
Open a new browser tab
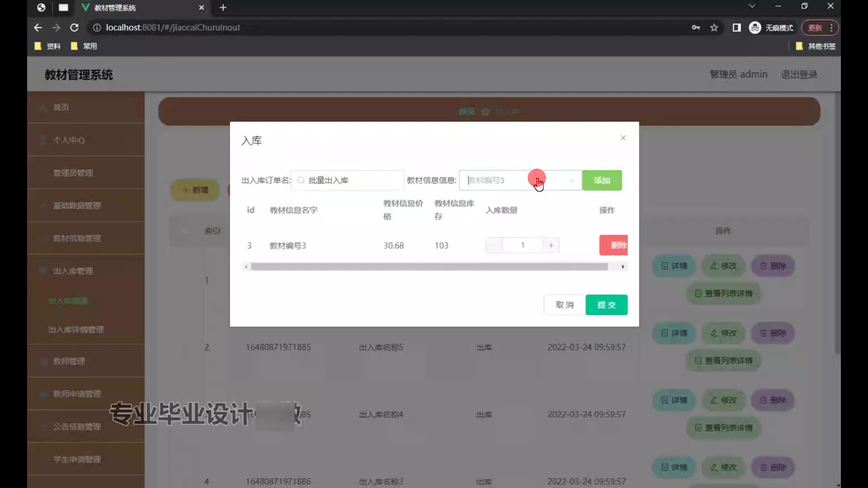(x=223, y=8)
